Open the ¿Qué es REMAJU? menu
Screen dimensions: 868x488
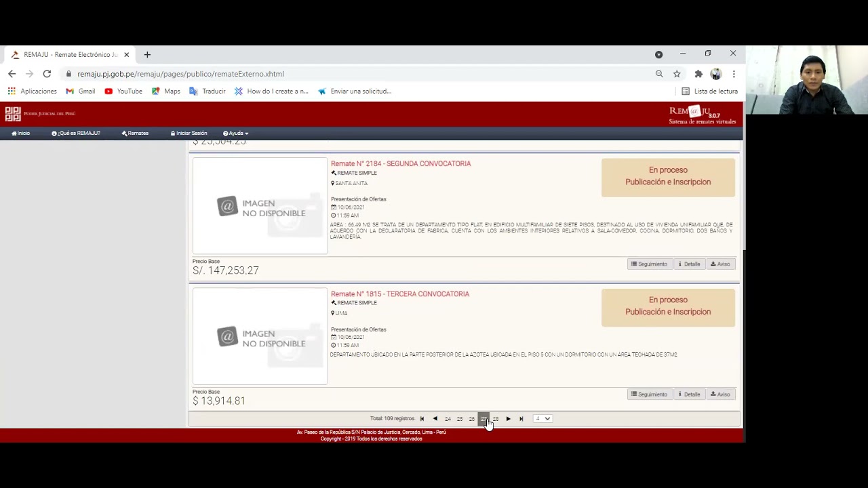(76, 133)
